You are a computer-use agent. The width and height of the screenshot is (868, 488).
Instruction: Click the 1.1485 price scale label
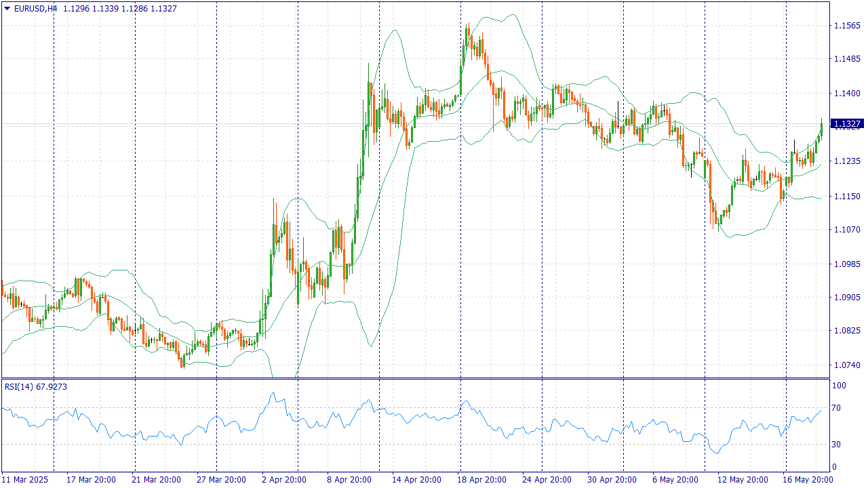coord(846,60)
